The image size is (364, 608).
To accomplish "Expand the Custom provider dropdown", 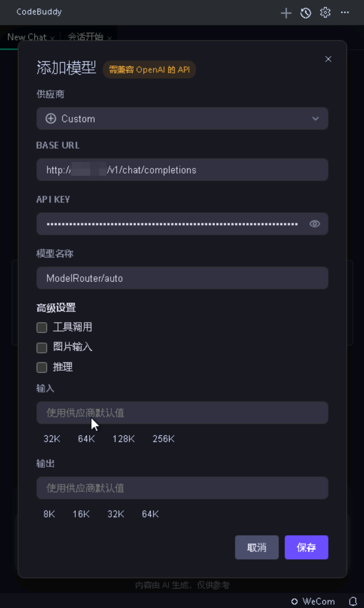I will tap(182, 119).
